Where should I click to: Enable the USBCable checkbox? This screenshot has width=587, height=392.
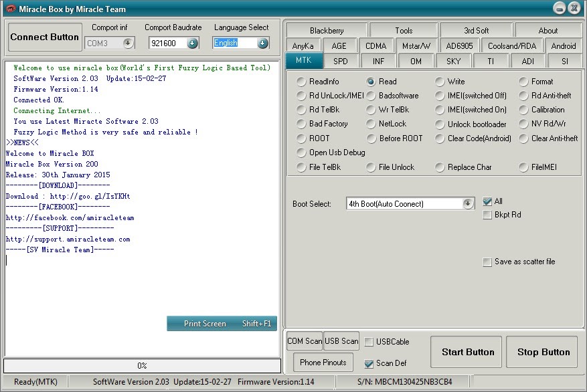[x=369, y=342]
